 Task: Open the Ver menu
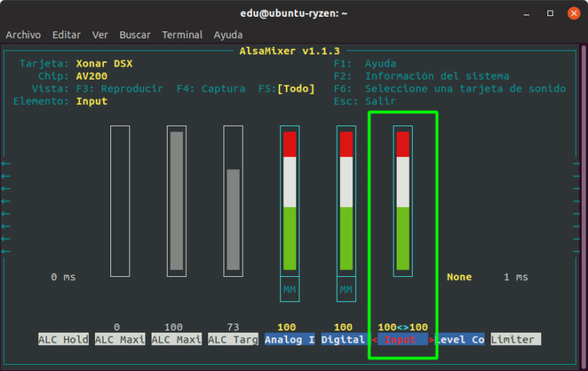100,35
